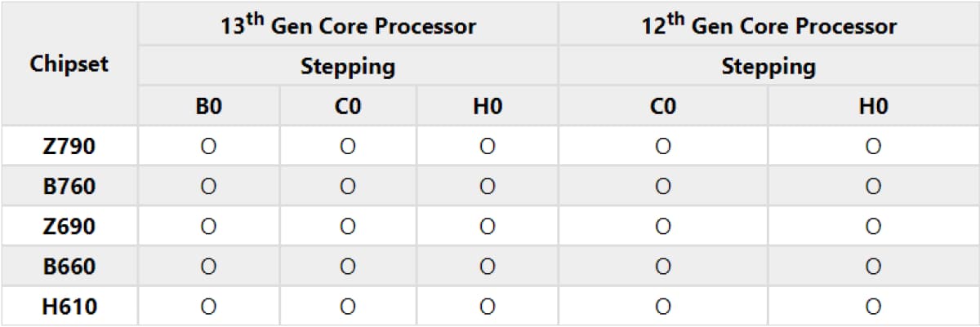Click the H610 circle under B0
Viewport: 980px width, 327px height.
pos(208,307)
